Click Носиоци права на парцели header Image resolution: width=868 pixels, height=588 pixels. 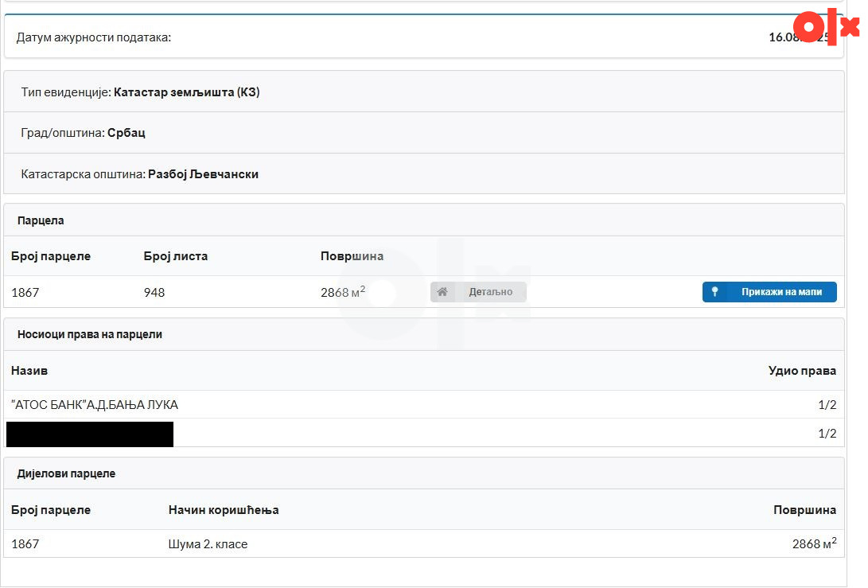(90, 334)
